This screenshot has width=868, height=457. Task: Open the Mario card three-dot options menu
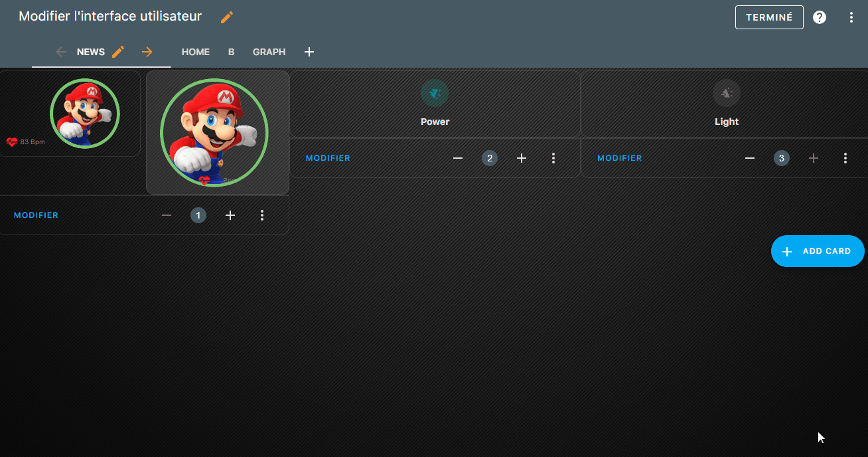click(262, 215)
